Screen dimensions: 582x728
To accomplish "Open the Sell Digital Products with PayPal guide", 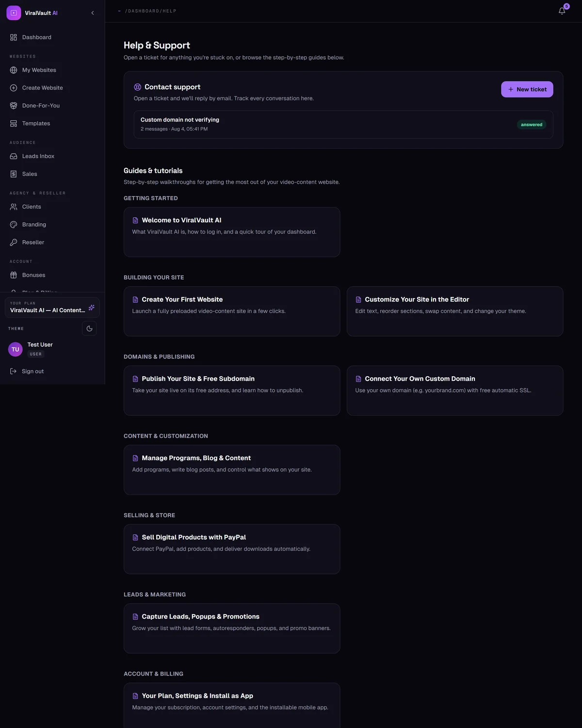I will 232,549.
